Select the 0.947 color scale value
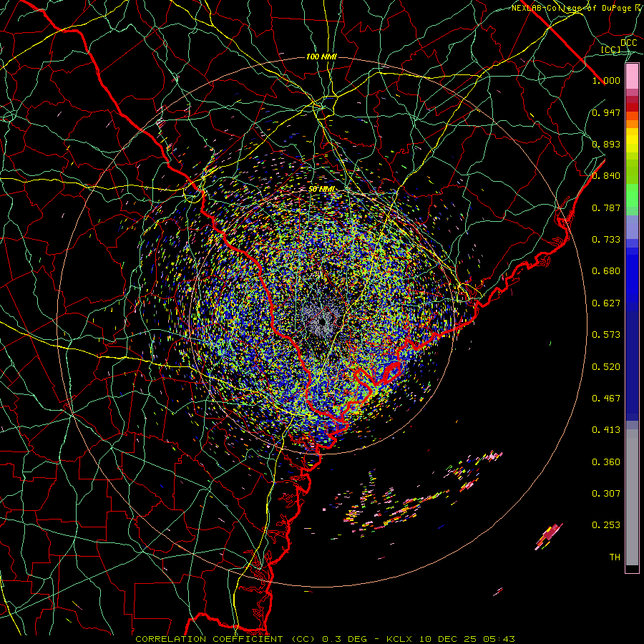 click(606, 112)
